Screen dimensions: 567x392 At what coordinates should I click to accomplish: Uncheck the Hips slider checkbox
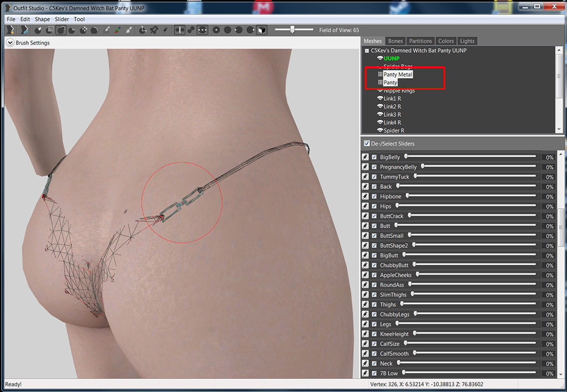tap(374, 206)
